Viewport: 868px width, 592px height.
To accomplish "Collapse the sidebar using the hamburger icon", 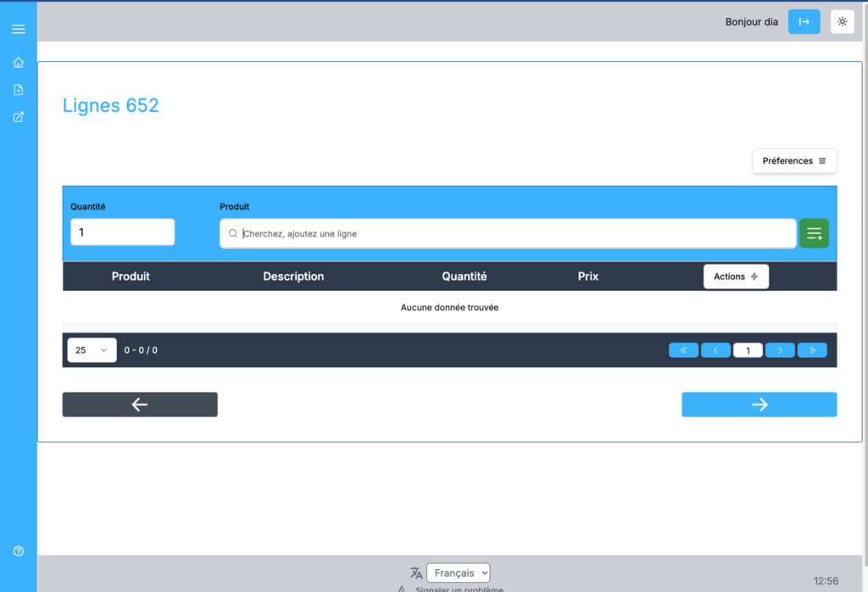I will coord(18,28).
